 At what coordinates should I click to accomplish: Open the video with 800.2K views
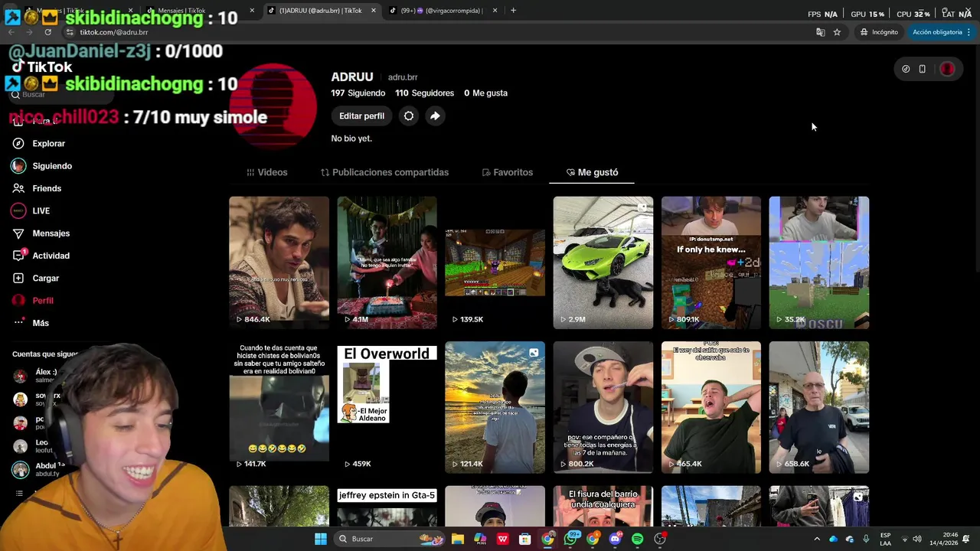coord(603,407)
